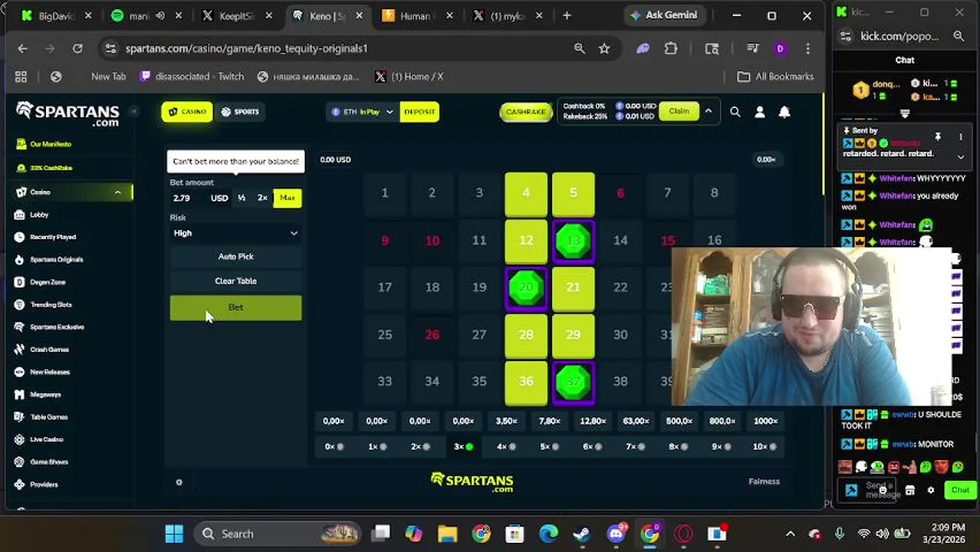
Task: Open Spartans Originals in sidebar
Action: pyautogui.click(x=55, y=259)
